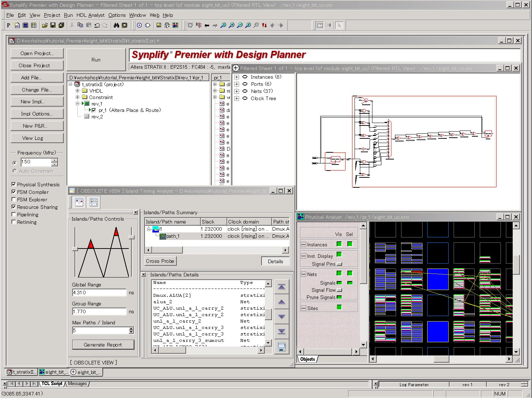Screen dimensions: 532x398
Task: Click the Open Project... button
Action: 37,53
